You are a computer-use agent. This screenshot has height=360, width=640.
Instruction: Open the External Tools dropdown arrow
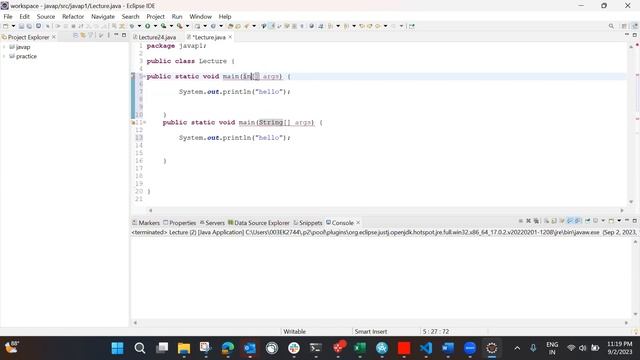point(187,26)
